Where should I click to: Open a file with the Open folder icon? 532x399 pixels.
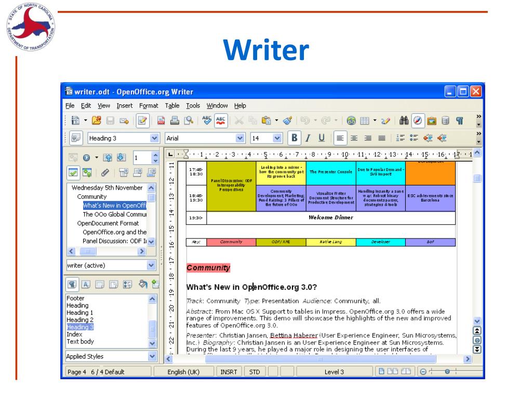(x=96, y=121)
